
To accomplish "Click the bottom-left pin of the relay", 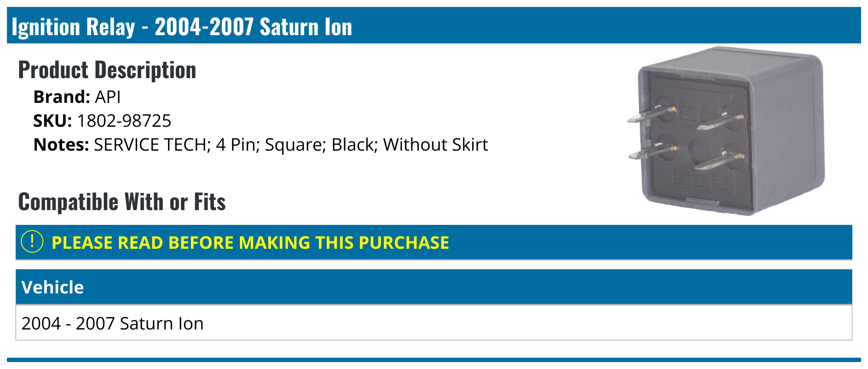I will pyautogui.click(x=651, y=152).
